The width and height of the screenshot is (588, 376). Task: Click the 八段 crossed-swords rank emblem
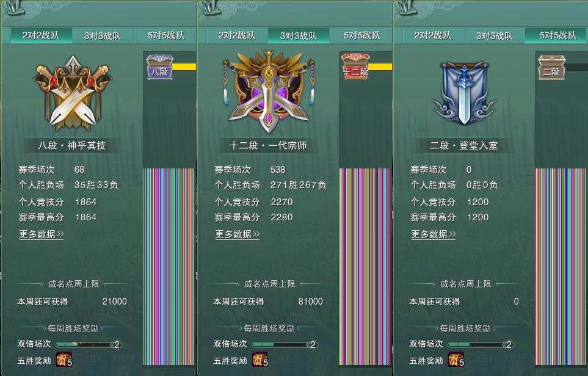point(73,94)
